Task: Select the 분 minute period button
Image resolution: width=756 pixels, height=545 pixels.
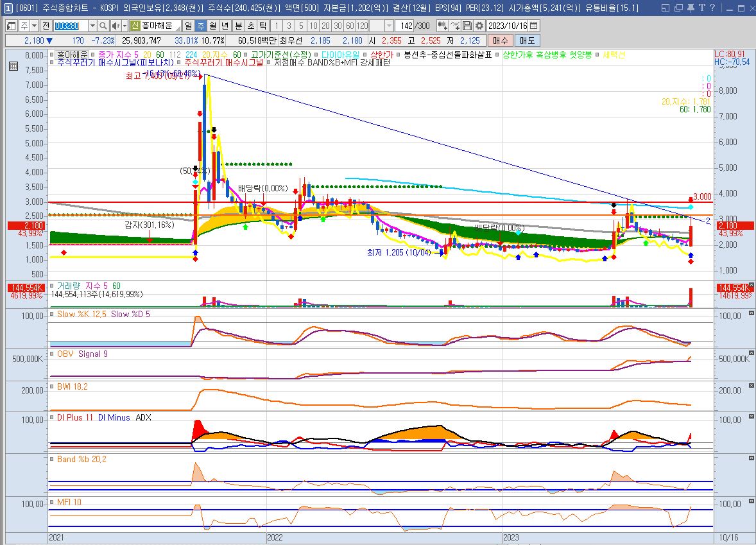Action: 239,26
